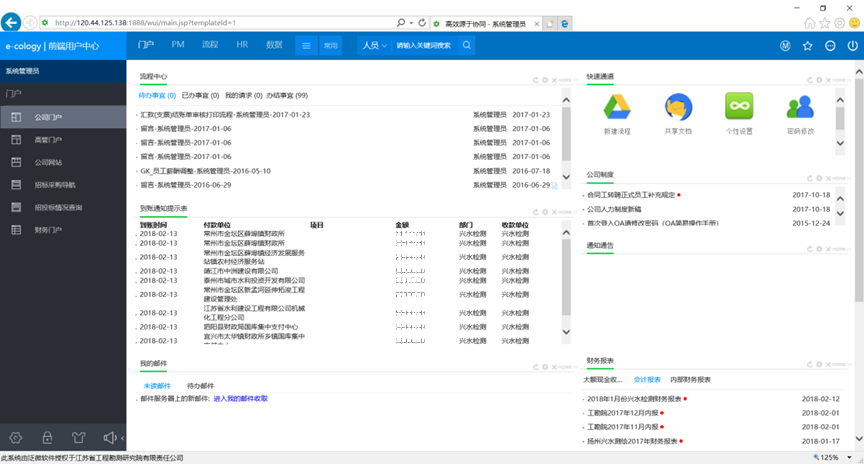Expand the 人员 search type dropdown
The height and width of the screenshot is (464, 864).
[375, 46]
